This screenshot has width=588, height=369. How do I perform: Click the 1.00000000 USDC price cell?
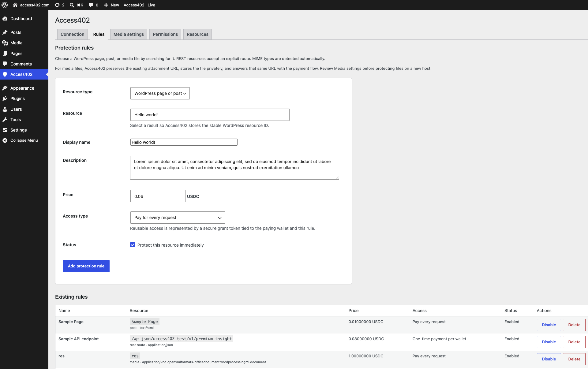click(366, 356)
